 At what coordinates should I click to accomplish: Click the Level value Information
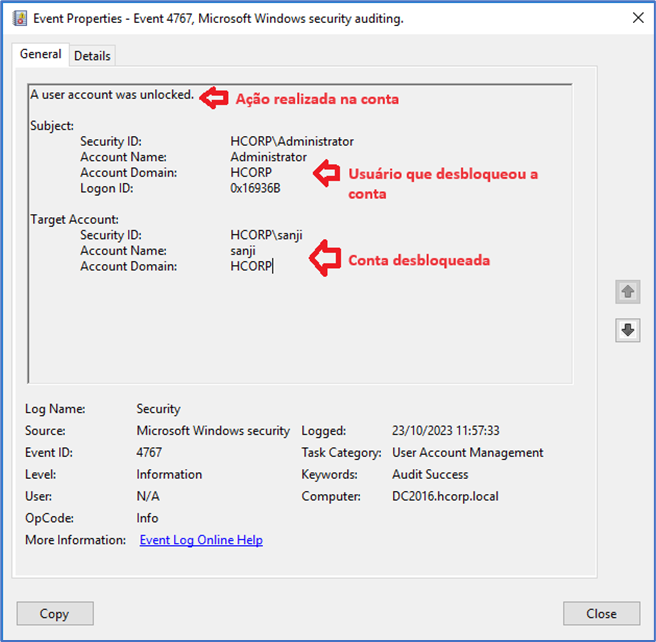169,475
